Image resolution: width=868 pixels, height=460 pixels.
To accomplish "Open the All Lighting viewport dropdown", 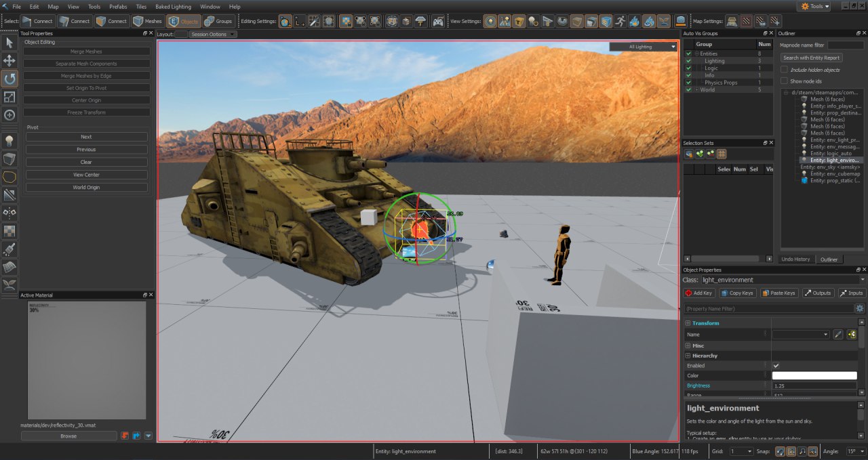I will tap(643, 47).
